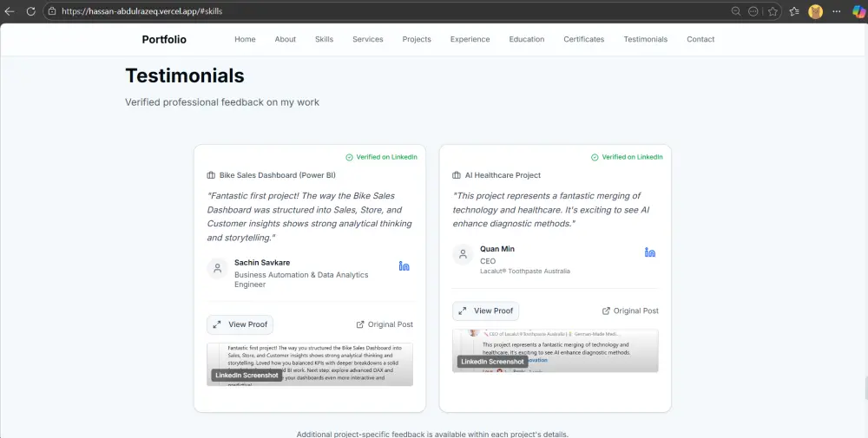The image size is (868, 438).
Task: Click the Portfolio logo text
Action: [x=164, y=39]
